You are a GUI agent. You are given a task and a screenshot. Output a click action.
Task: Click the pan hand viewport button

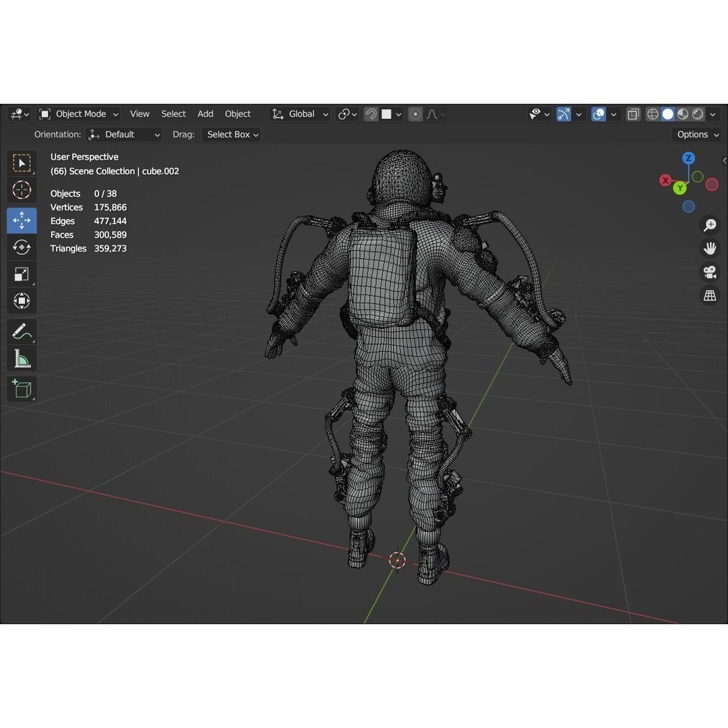pos(709,248)
